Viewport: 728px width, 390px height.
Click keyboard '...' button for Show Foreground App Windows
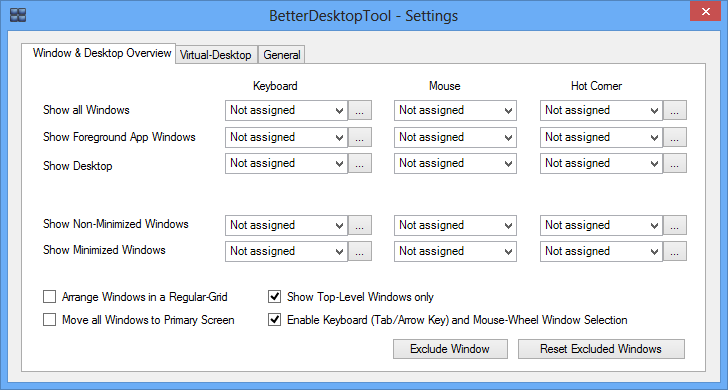(x=360, y=137)
